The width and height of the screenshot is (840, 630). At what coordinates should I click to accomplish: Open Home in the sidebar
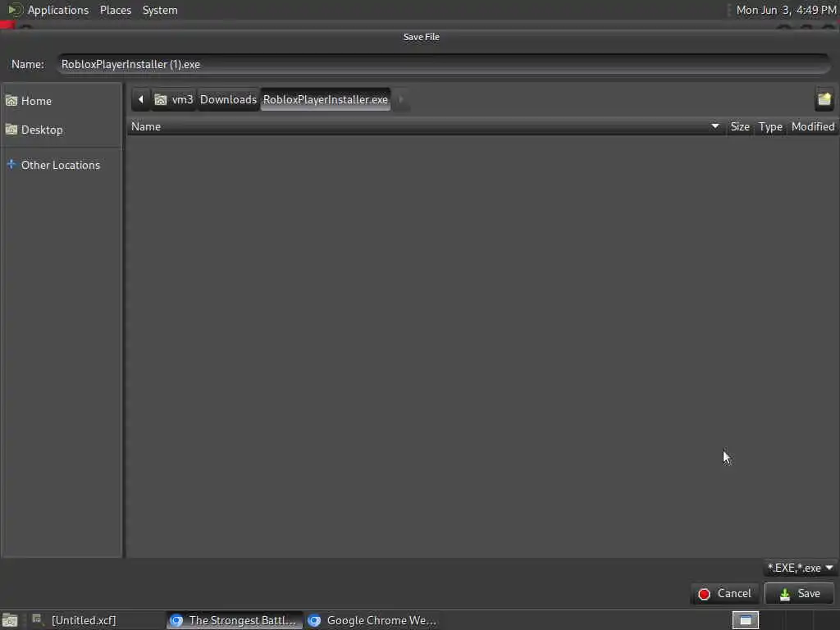[62, 101]
